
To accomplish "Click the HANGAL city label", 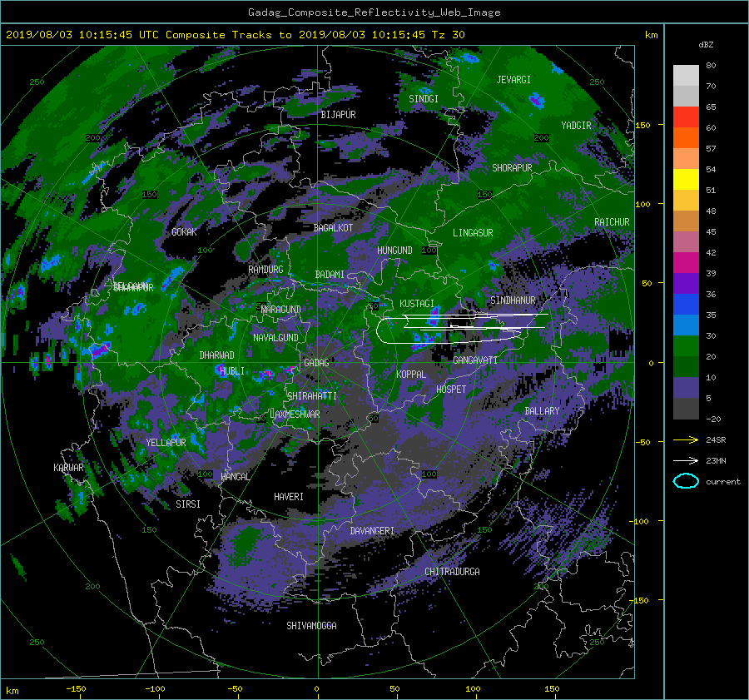I will coord(235,476).
